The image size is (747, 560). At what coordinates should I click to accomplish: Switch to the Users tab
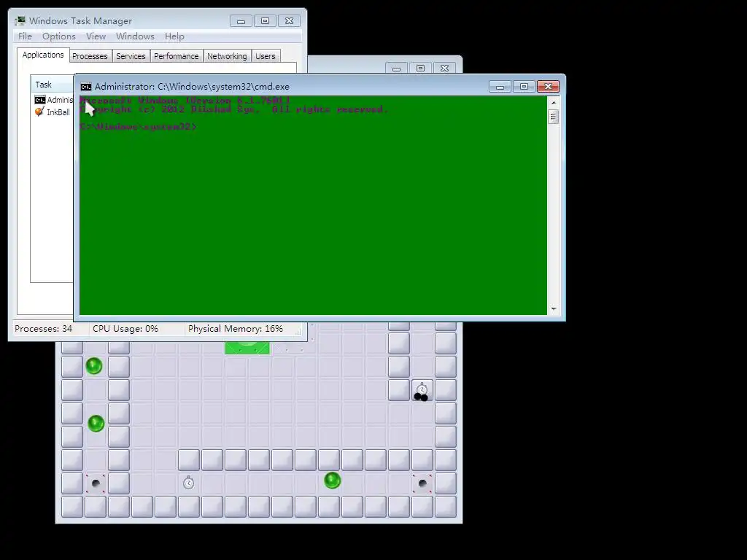pyautogui.click(x=265, y=56)
